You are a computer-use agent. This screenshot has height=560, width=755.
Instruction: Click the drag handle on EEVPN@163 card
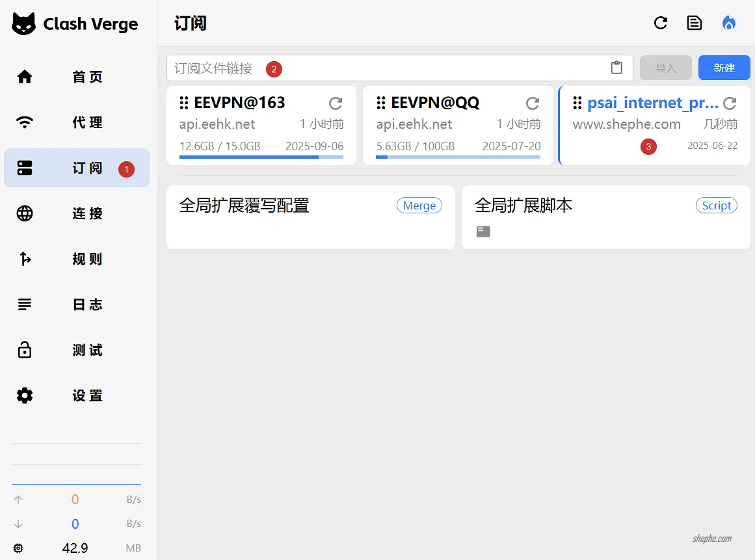tap(184, 103)
